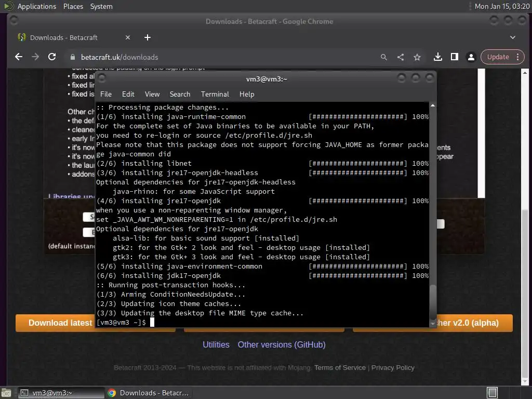Open the Applications menu
This screenshot has height=399, width=532.
coord(37,6)
